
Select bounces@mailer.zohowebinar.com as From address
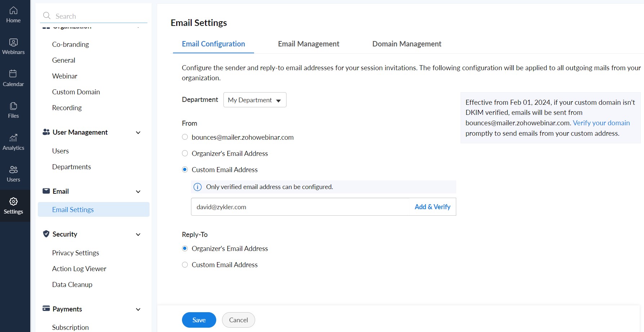(185, 137)
